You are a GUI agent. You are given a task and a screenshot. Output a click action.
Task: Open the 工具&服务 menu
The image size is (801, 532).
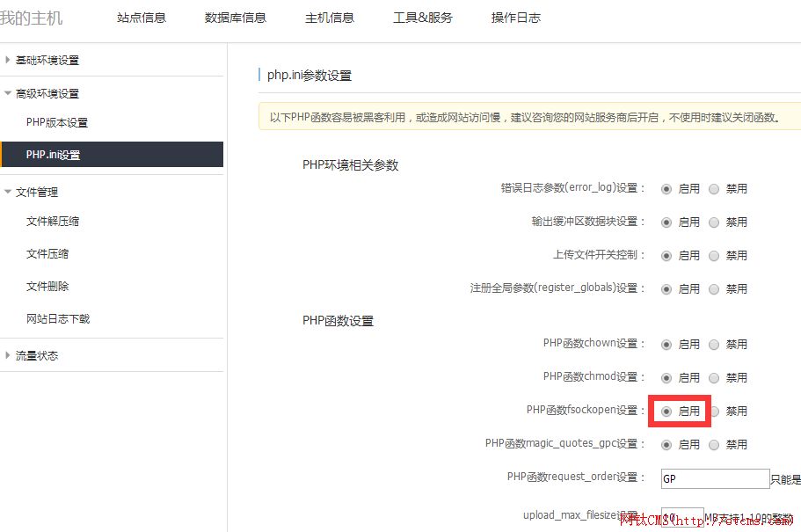pyautogui.click(x=423, y=16)
